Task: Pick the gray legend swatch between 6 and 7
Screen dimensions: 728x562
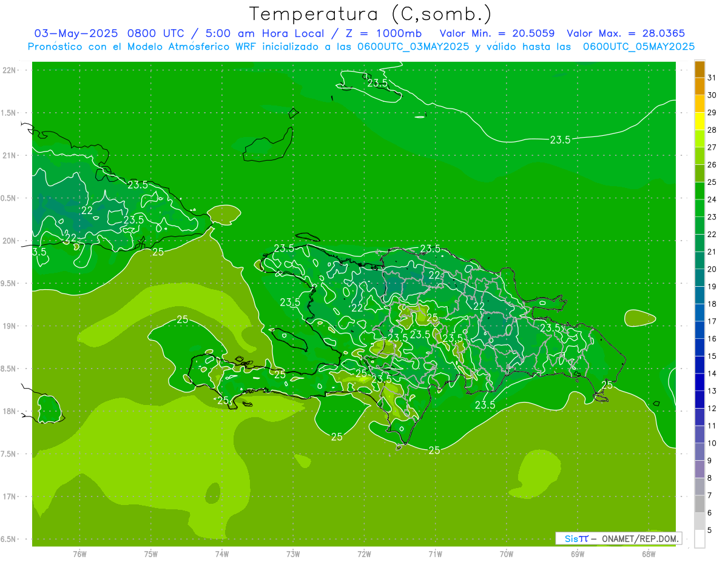Action: tap(699, 504)
